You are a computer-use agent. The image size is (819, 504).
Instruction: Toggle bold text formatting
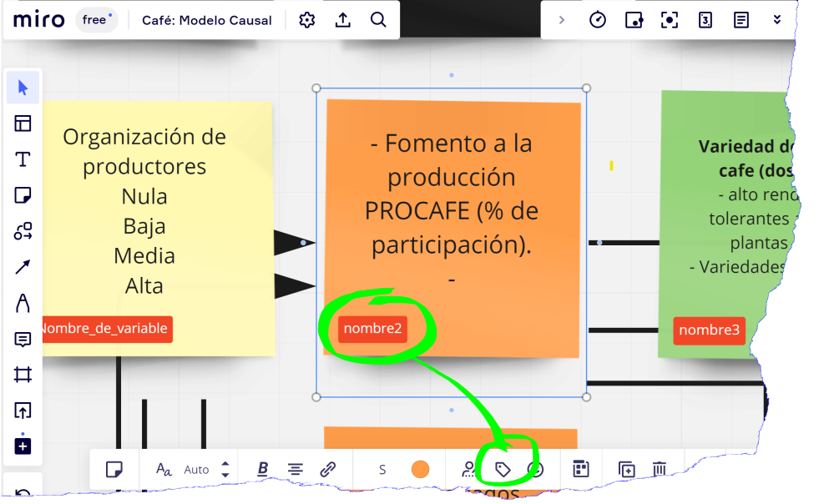(263, 469)
